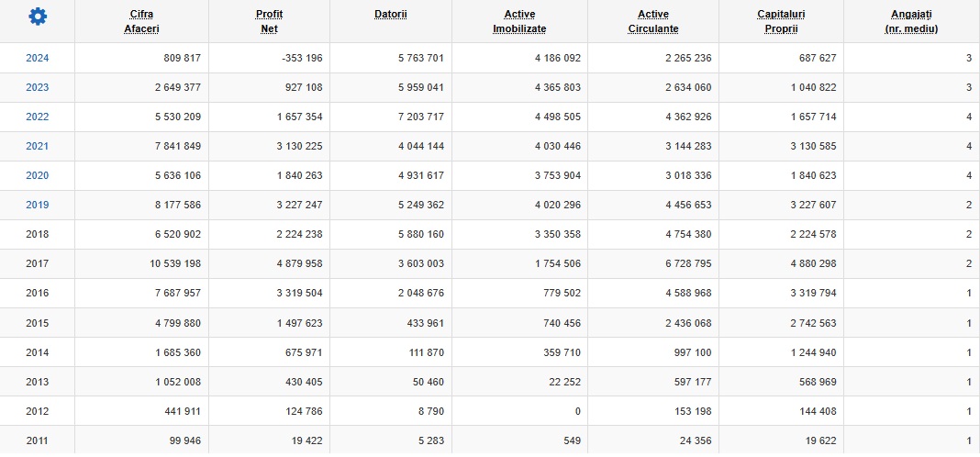Click the 4 931 617 debts value

point(420,175)
